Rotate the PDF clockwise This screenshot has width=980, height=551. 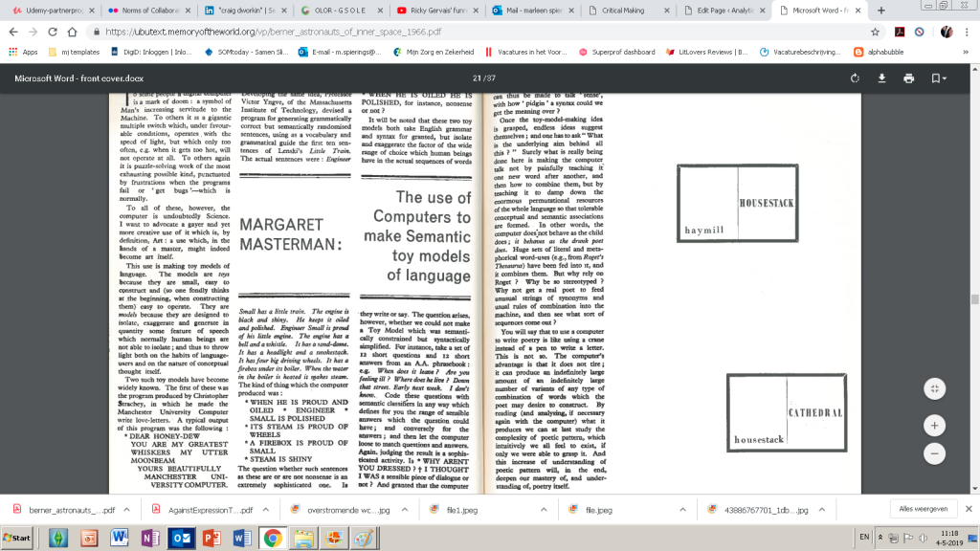855,78
